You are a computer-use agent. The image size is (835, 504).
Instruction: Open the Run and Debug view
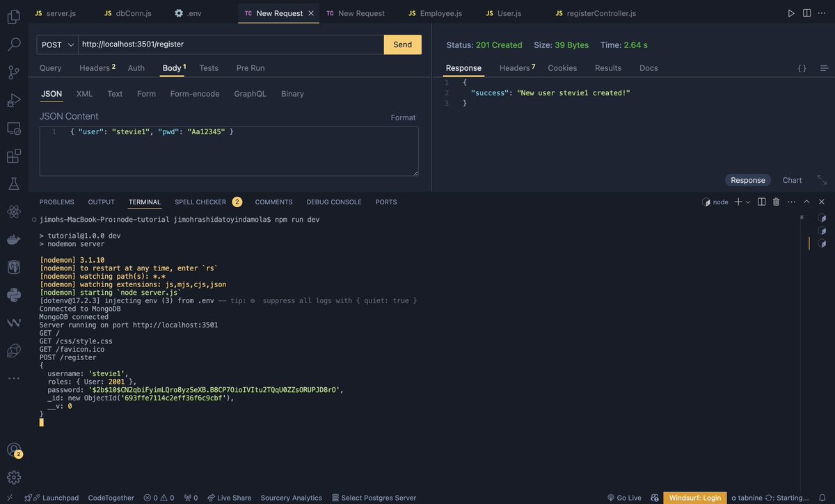14,100
